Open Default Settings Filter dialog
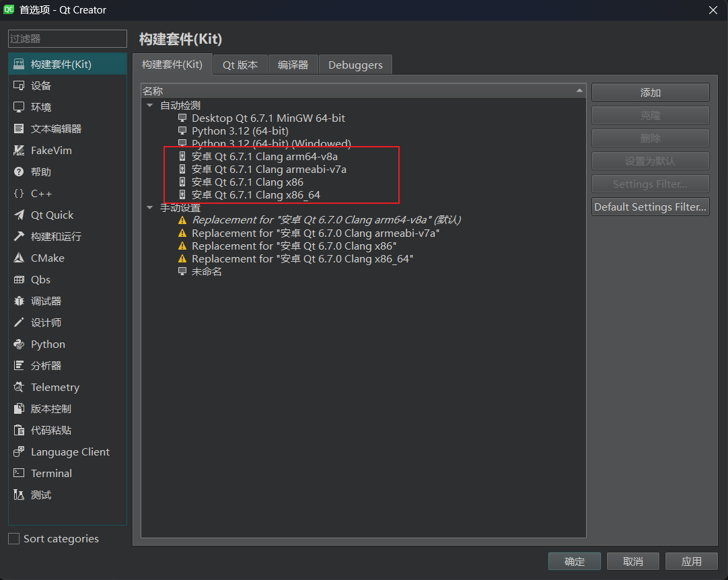The width and height of the screenshot is (728, 580). pyautogui.click(x=651, y=207)
